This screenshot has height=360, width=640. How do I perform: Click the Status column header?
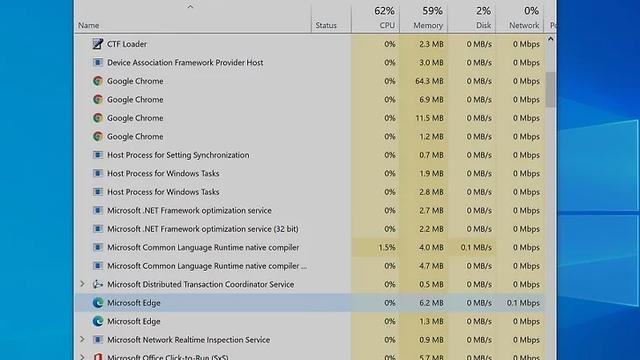pyautogui.click(x=331, y=17)
